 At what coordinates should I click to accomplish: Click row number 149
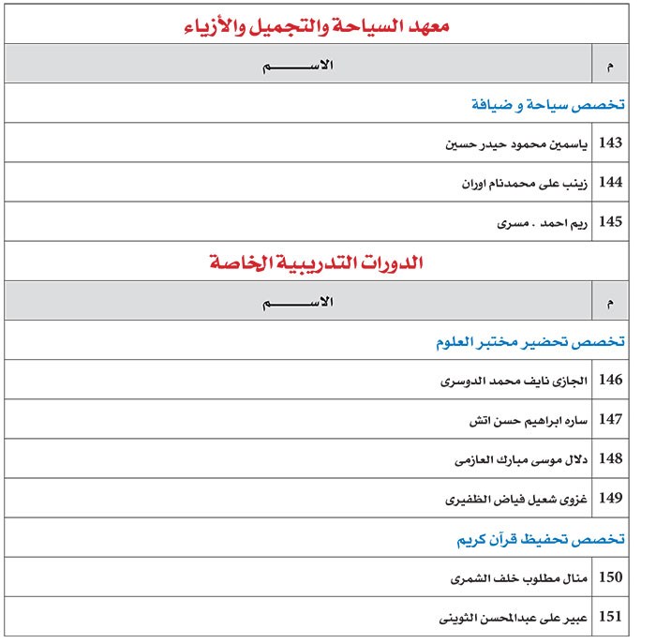[x=610, y=498]
